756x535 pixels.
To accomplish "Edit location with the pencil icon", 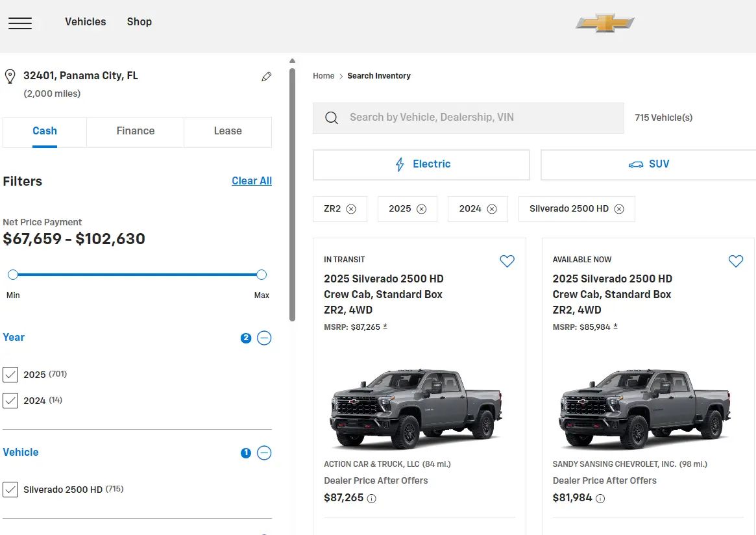I will (x=266, y=77).
